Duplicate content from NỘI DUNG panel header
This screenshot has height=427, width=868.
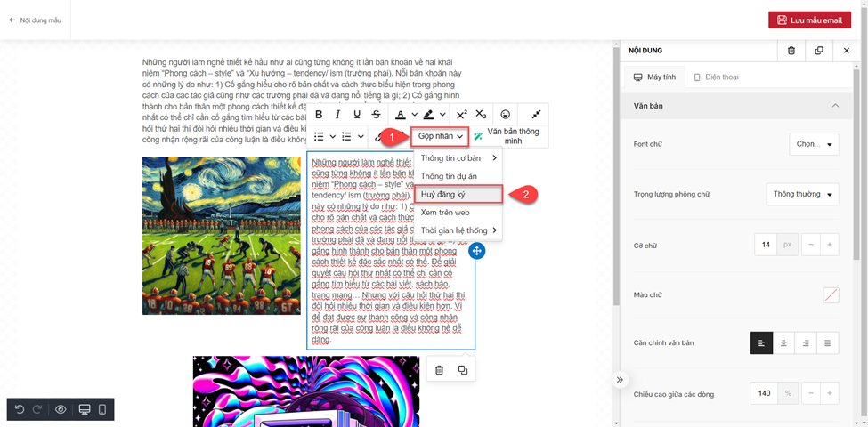point(819,51)
